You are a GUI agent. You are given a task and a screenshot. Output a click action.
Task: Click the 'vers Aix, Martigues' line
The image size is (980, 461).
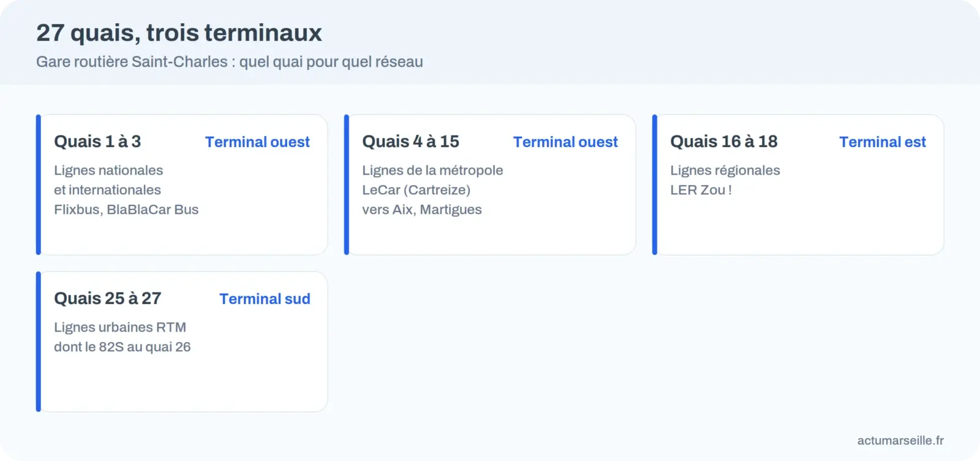click(422, 210)
